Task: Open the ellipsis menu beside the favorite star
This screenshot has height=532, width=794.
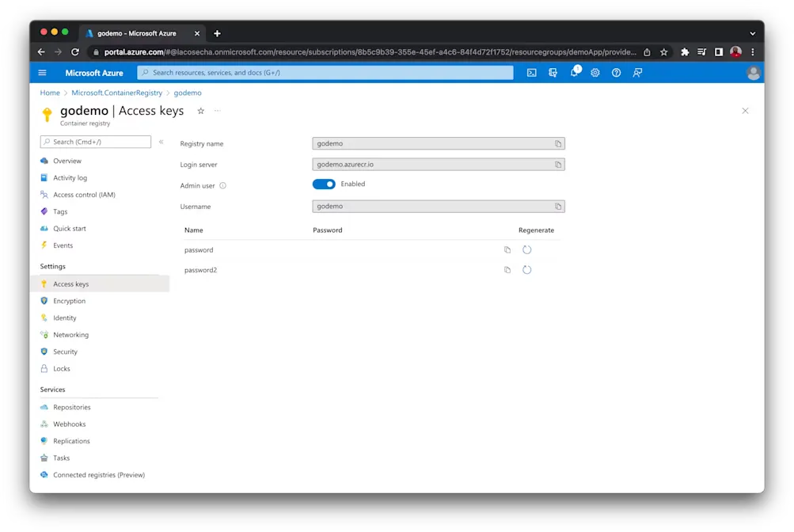Action: (x=215, y=112)
